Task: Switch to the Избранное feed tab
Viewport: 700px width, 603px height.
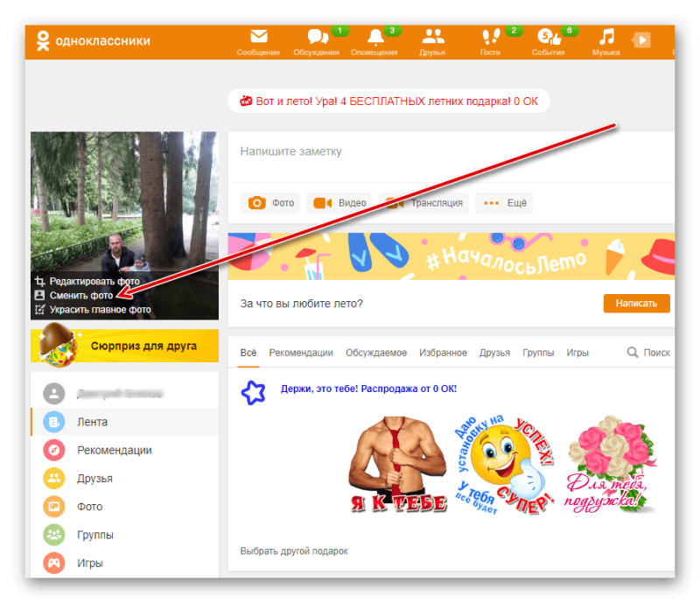Action: click(x=443, y=353)
